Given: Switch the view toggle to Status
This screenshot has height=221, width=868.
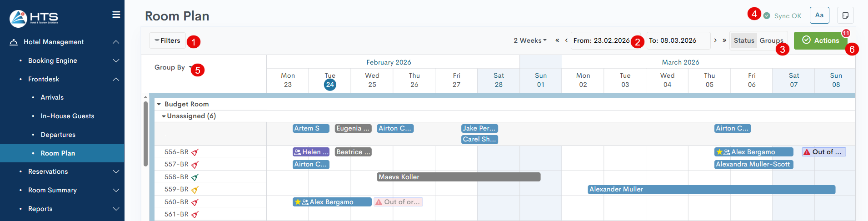Looking at the screenshot, I should (744, 40).
